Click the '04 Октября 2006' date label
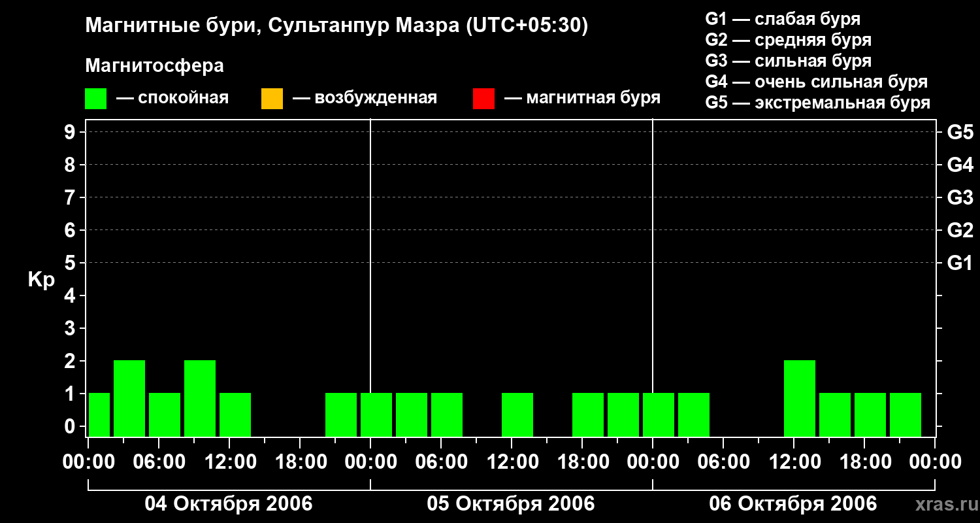Image resolution: width=980 pixels, height=523 pixels. [229, 503]
